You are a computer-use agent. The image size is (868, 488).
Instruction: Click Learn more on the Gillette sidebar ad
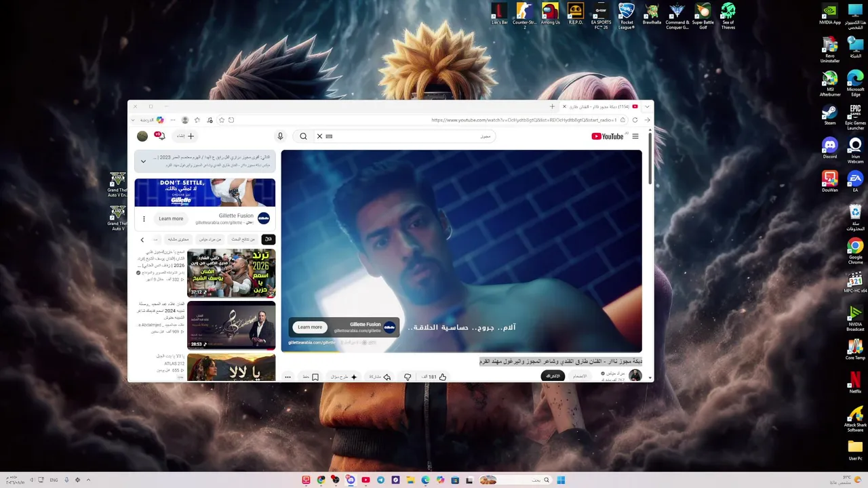point(171,218)
